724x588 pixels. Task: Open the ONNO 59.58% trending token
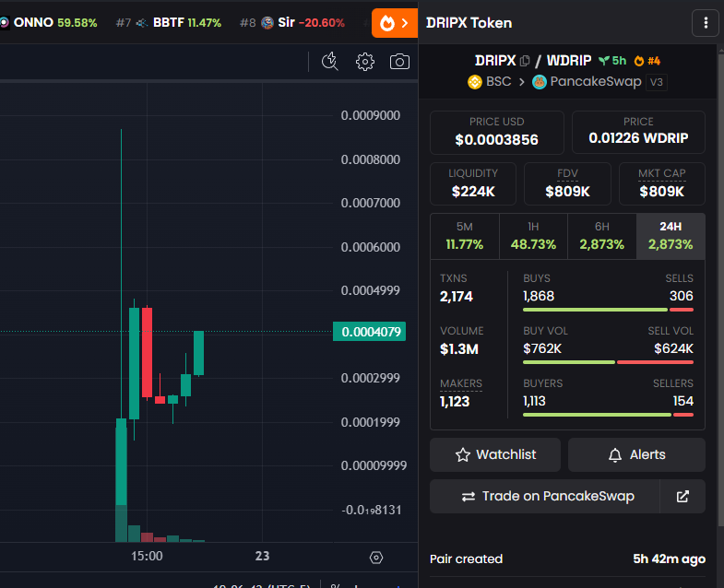click(x=49, y=23)
